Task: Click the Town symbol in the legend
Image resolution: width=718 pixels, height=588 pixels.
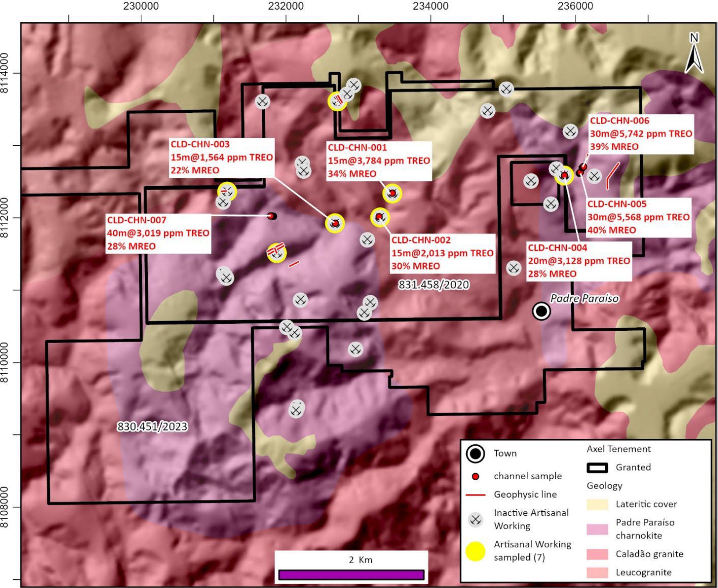Action: [475, 453]
